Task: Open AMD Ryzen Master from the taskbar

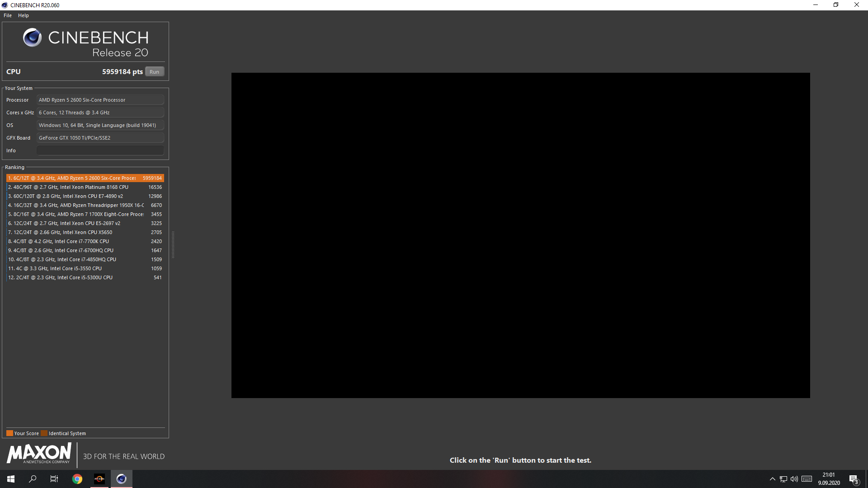Action: tap(99, 479)
